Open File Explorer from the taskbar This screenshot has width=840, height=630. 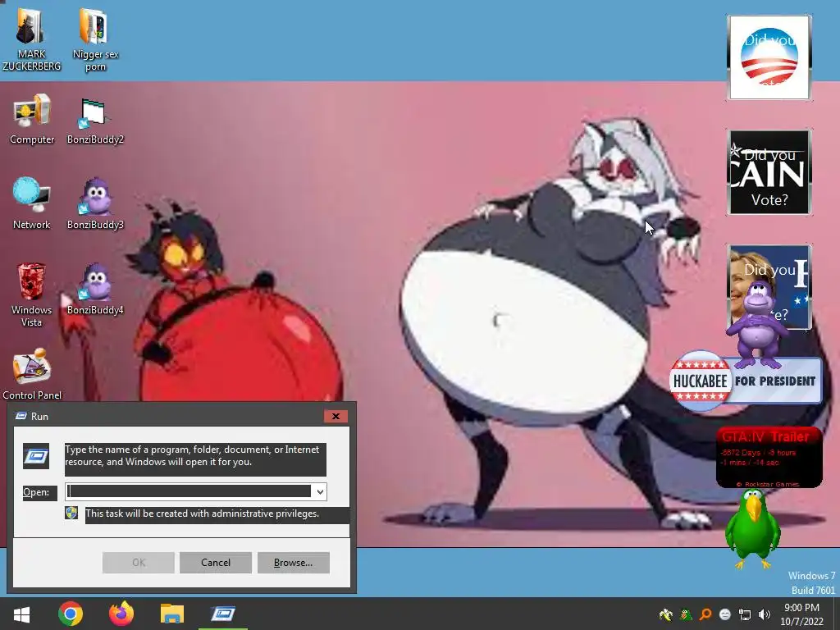[x=172, y=614]
